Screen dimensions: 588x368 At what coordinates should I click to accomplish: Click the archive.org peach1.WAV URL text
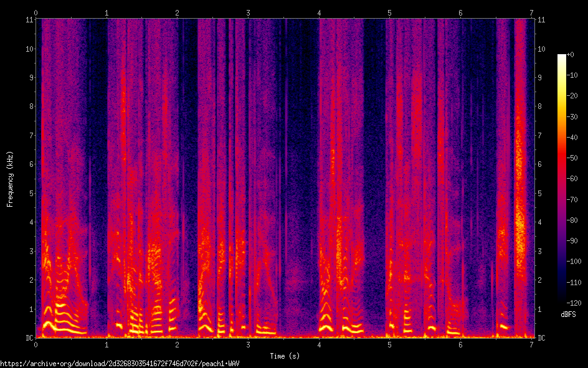tap(120, 363)
